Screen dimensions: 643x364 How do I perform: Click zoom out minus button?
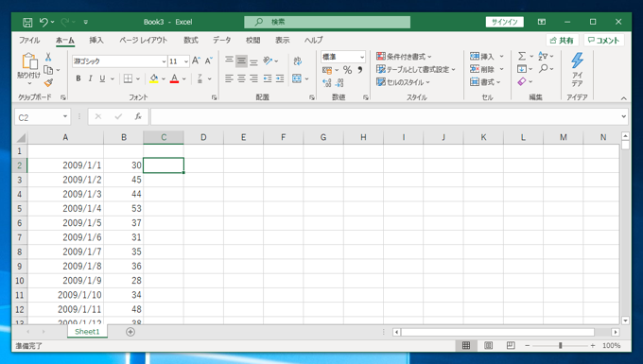click(x=528, y=345)
